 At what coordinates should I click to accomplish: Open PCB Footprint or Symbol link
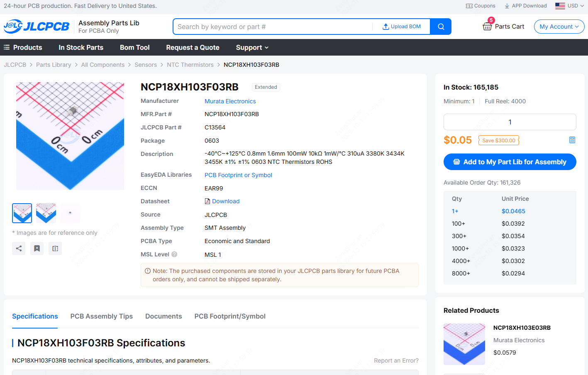tap(238, 175)
